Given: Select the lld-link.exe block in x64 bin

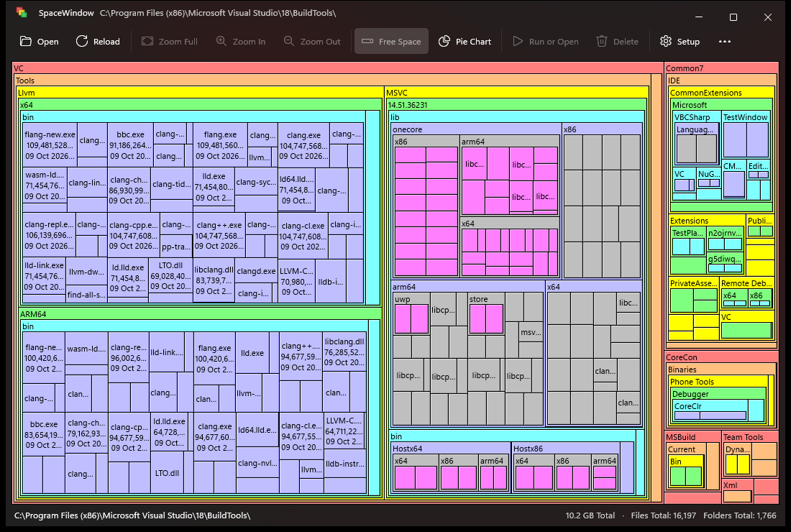Looking at the screenshot, I should pyautogui.click(x=44, y=276).
